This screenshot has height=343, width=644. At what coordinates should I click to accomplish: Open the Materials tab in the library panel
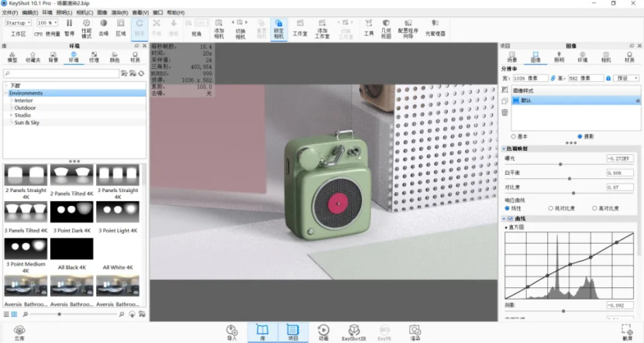[137, 57]
